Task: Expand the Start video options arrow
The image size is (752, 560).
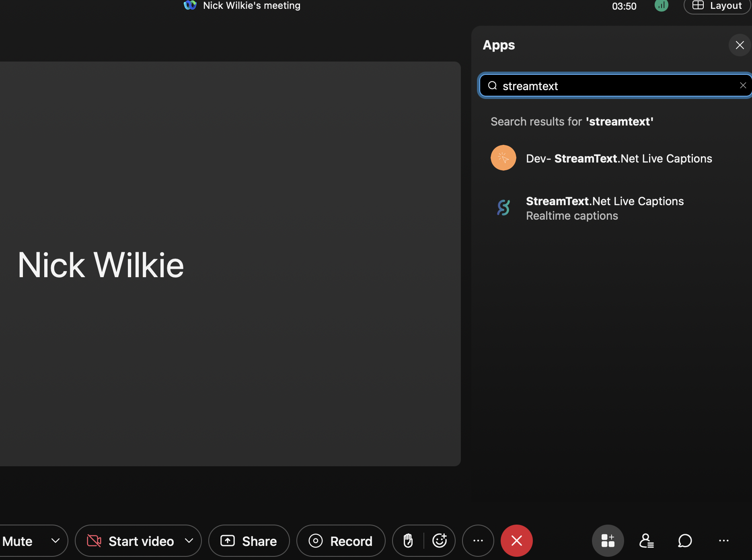Action: [x=189, y=541]
